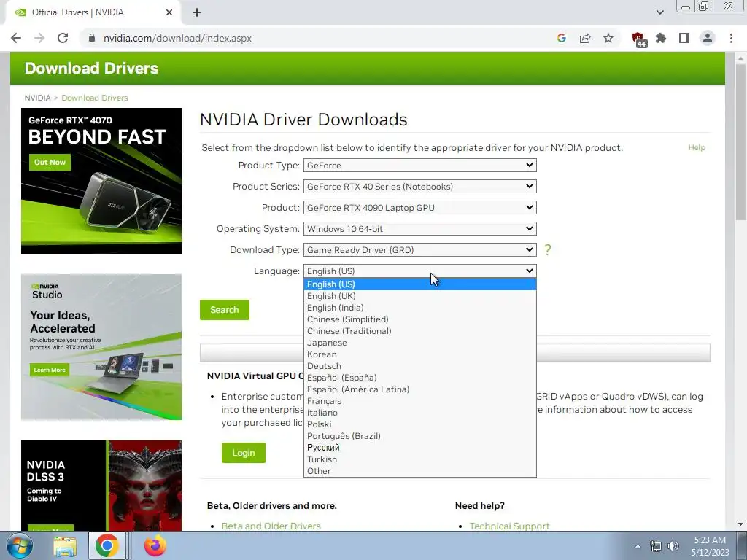747x560 pixels.
Task: Show hidden system tray icons
Action: coord(638,546)
